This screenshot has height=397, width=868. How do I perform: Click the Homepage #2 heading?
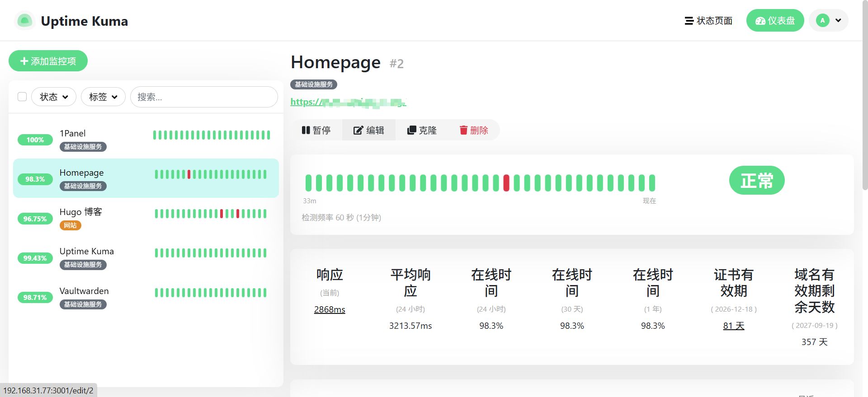tap(347, 63)
